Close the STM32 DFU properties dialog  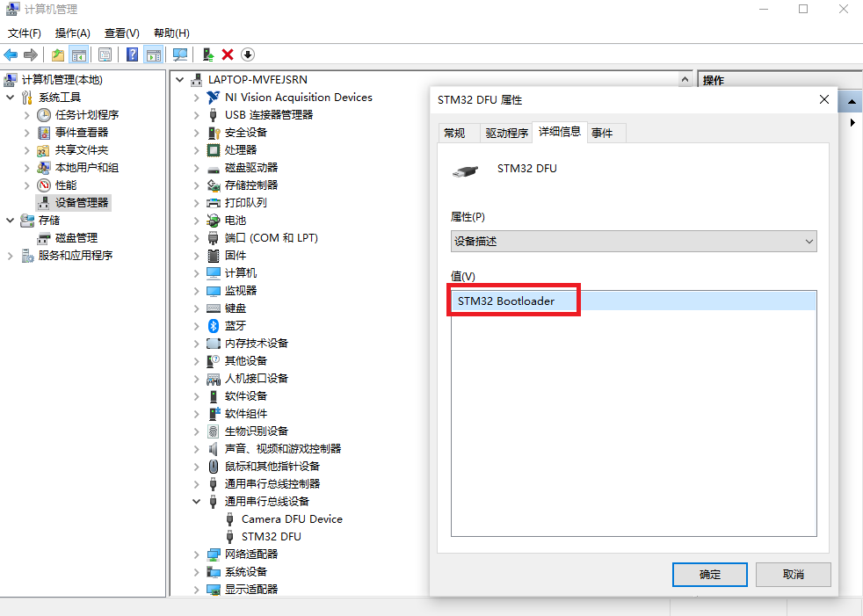point(824,99)
